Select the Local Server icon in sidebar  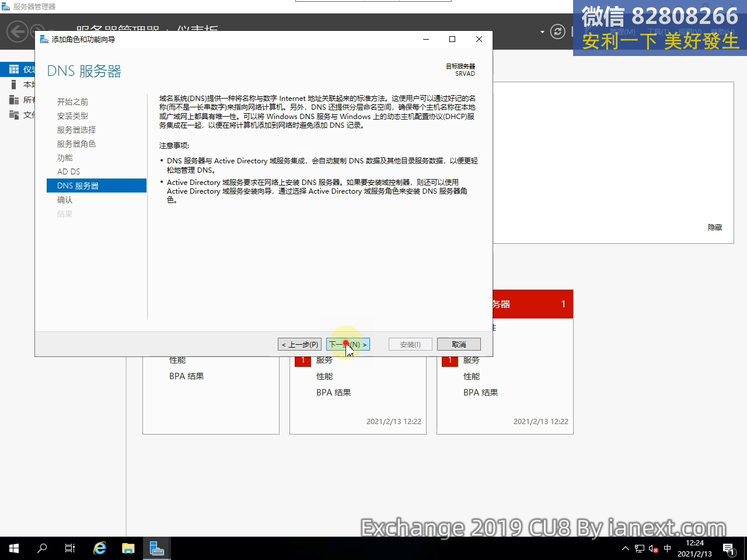tap(14, 85)
